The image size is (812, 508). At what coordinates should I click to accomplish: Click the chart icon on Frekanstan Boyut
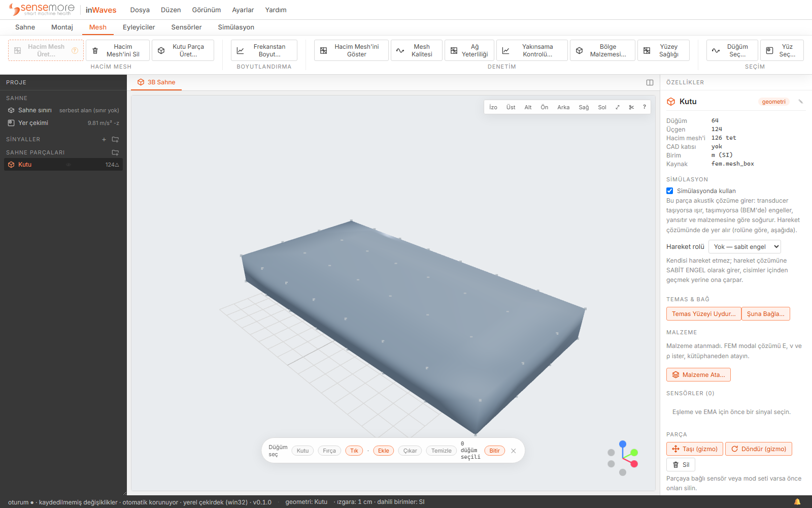240,50
